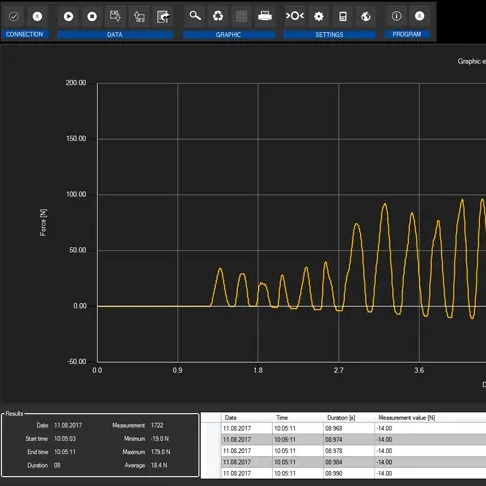The image size is (486, 486).
Task: Click the Measurement count 1722
Action: click(x=157, y=425)
